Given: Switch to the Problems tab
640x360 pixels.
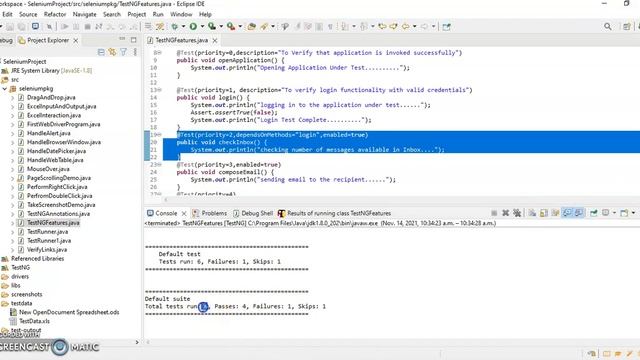Looking at the screenshot, I should point(210,213).
